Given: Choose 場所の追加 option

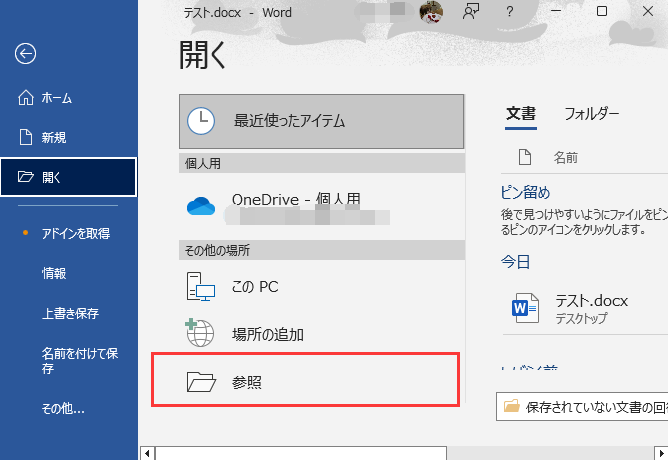Looking at the screenshot, I should coord(322,334).
